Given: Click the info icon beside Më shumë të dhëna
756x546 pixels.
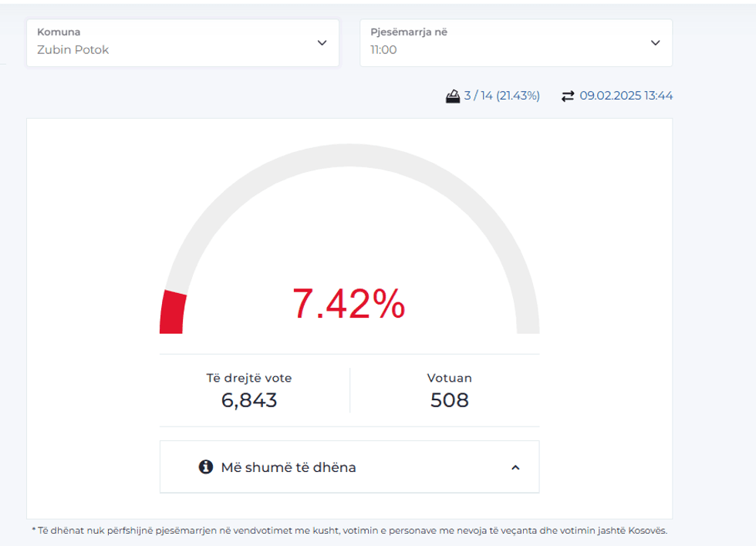Looking at the screenshot, I should (x=205, y=467).
